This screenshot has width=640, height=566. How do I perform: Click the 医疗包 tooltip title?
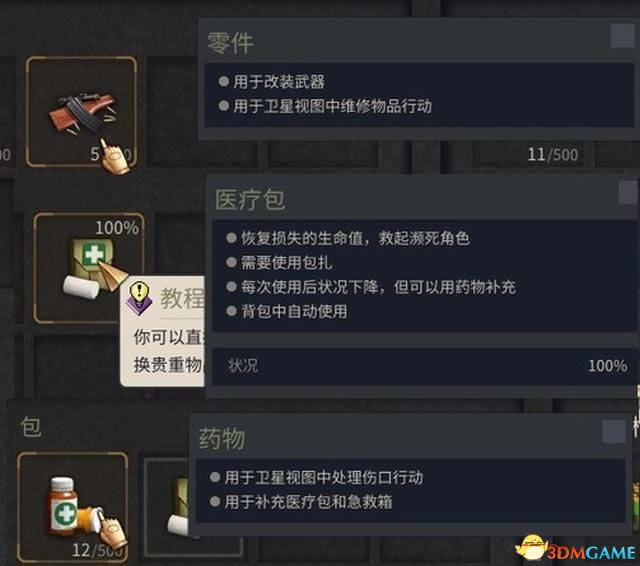pos(250,199)
